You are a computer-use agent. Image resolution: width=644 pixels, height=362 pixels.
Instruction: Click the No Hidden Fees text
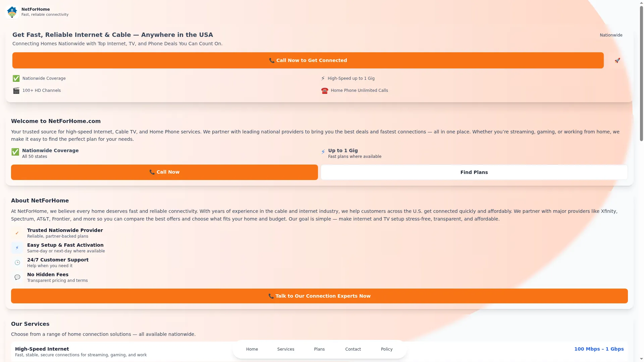coord(48,275)
